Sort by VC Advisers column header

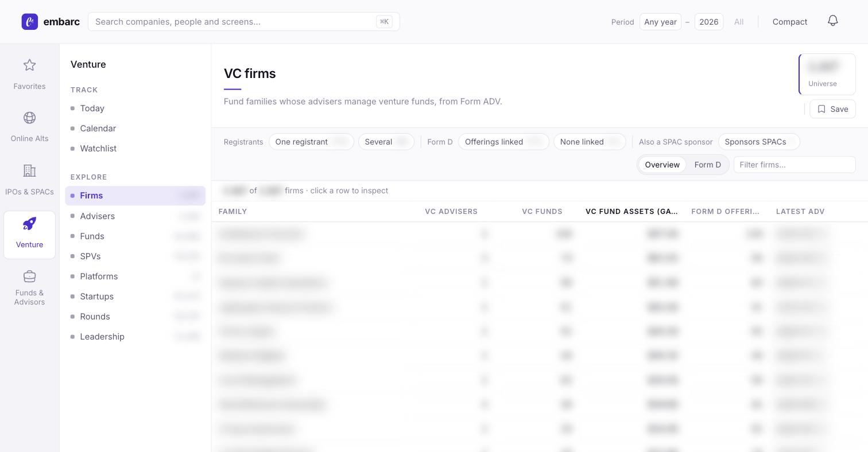click(x=451, y=212)
